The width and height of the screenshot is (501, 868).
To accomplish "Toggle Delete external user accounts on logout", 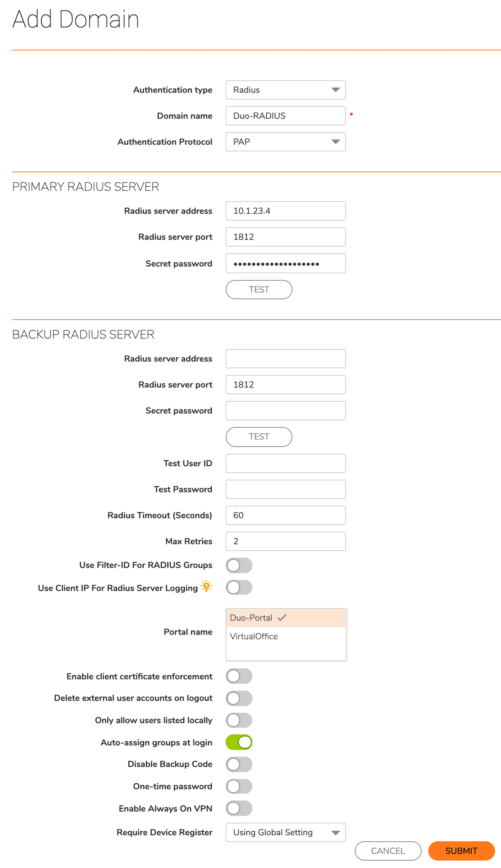I will click(239, 698).
